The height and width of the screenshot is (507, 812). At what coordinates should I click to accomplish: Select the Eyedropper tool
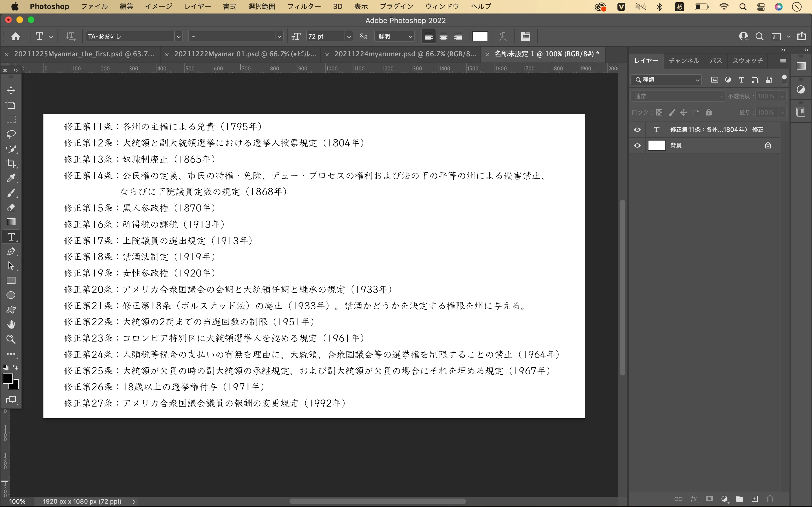(11, 178)
